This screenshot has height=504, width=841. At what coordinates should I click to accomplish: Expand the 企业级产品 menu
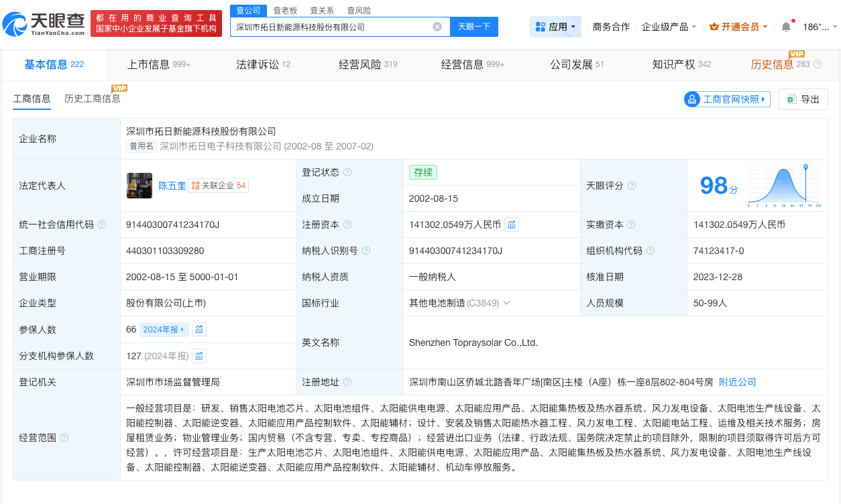(x=669, y=27)
